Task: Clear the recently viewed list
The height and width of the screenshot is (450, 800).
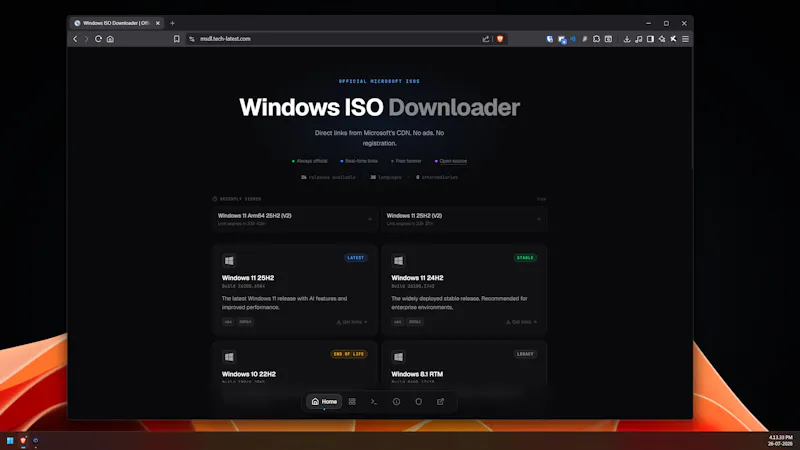Action: click(x=541, y=199)
